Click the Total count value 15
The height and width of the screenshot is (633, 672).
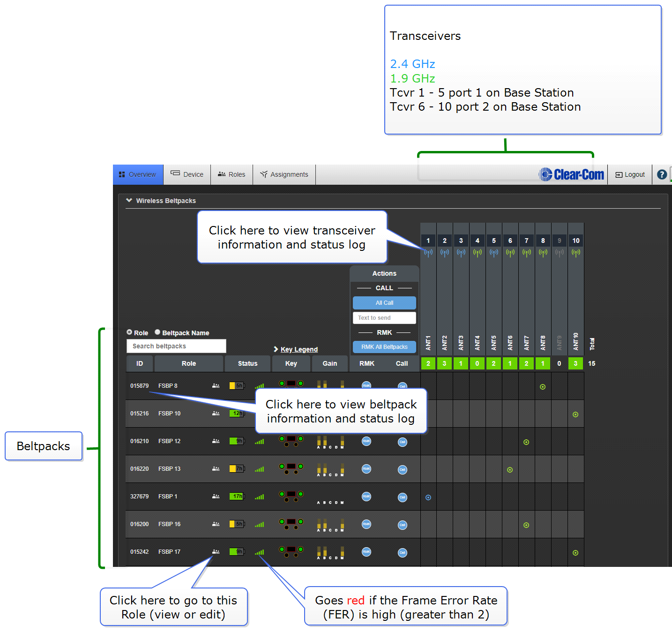click(592, 363)
